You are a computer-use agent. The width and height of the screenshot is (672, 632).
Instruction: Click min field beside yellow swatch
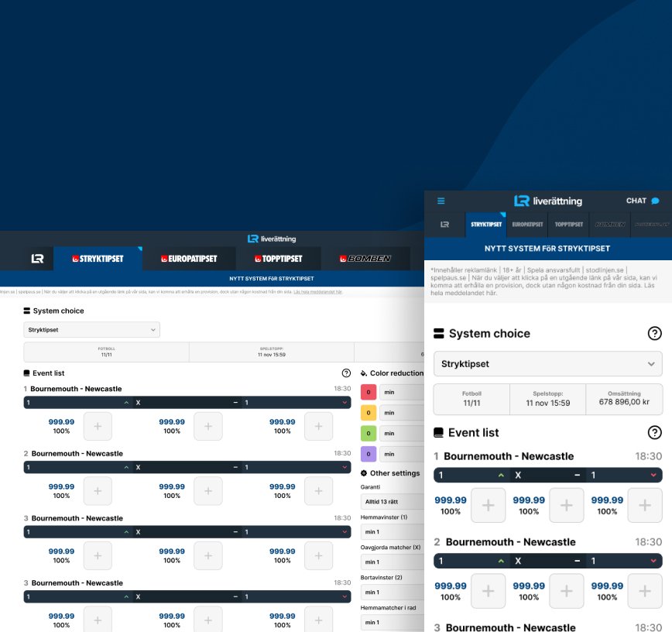(x=402, y=413)
